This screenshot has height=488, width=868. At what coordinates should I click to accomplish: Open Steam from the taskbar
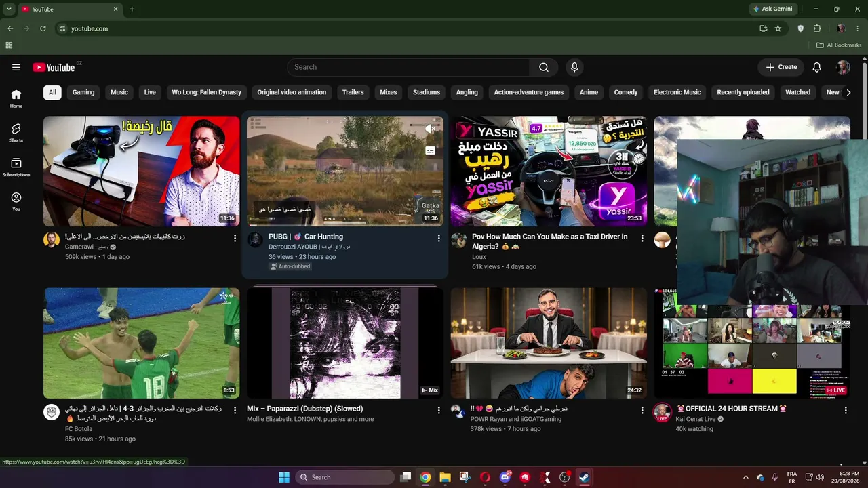[584, 477]
